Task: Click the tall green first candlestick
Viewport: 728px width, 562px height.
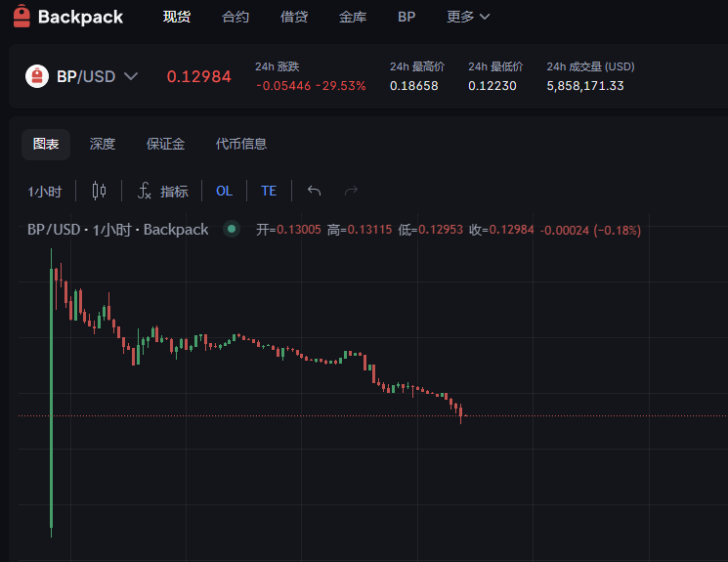Action: coord(51,395)
